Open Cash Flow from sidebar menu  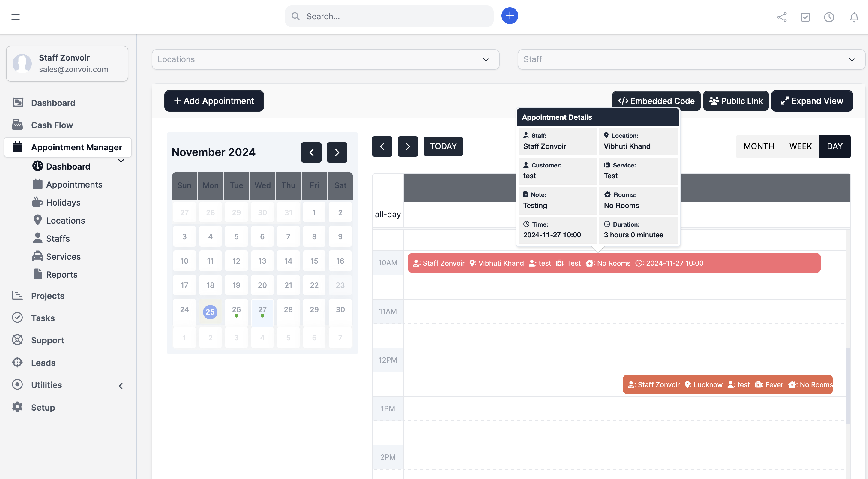coord(52,125)
